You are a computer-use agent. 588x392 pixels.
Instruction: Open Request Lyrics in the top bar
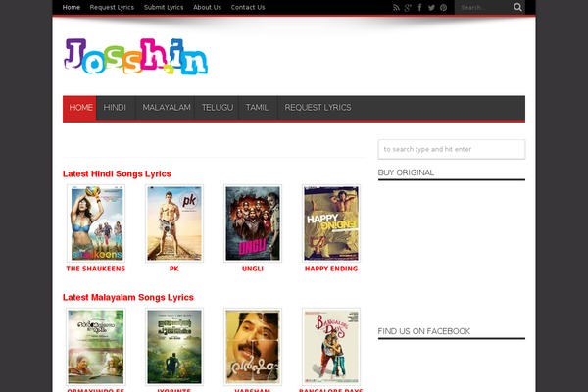point(112,7)
